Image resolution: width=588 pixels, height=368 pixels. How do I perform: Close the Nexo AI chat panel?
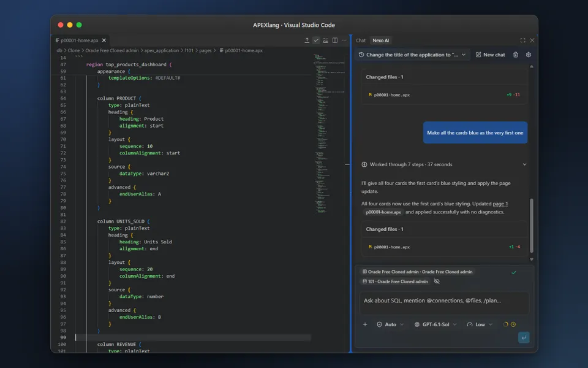click(532, 40)
